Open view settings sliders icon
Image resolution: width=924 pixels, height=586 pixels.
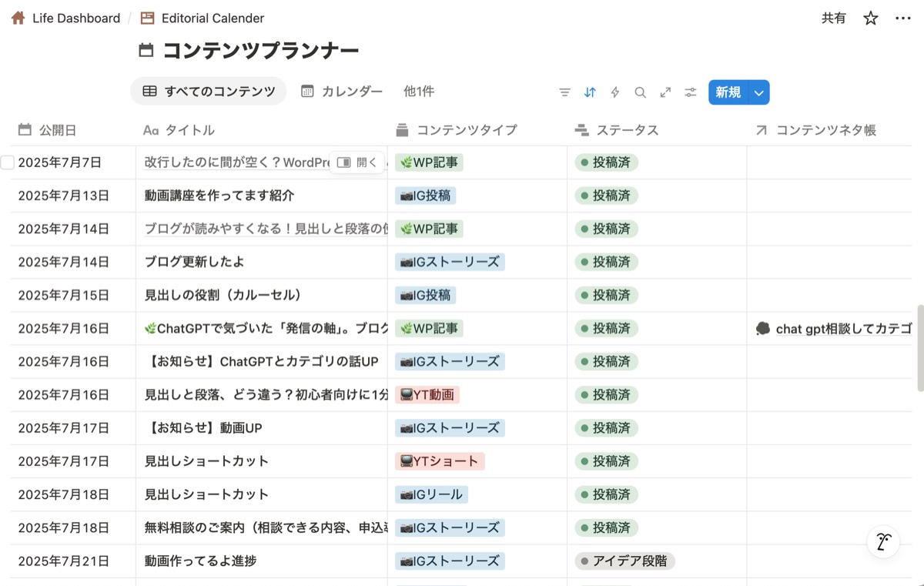[691, 92]
